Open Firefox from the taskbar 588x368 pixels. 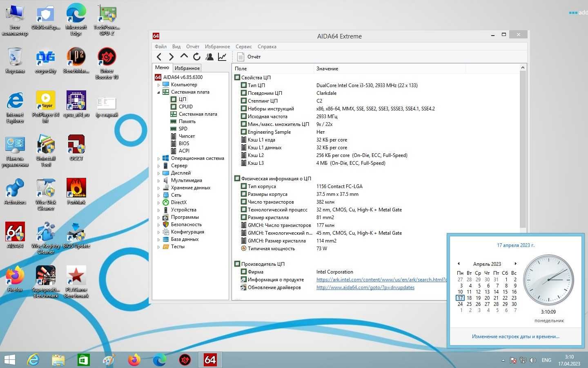134,360
